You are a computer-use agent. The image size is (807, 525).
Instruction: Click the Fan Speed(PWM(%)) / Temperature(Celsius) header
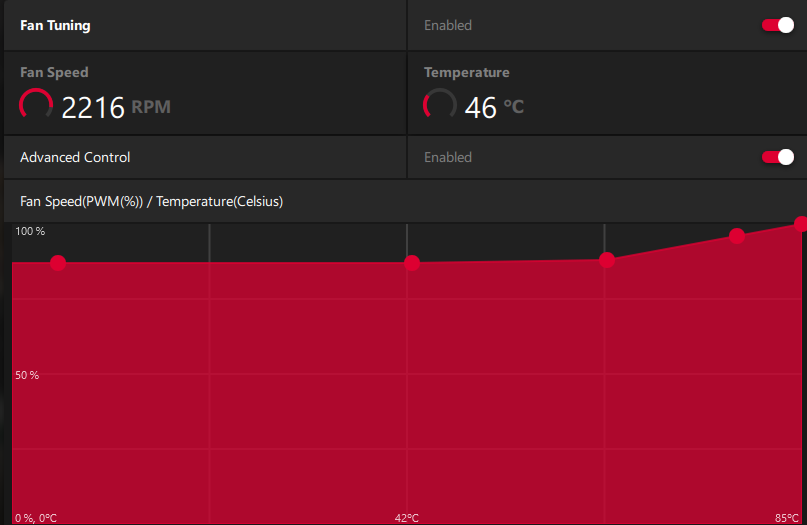pyautogui.click(x=151, y=201)
